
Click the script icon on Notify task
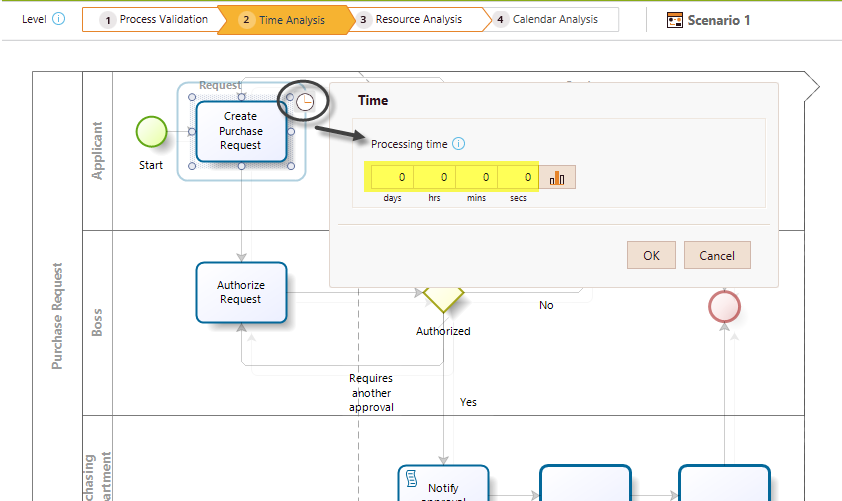tap(411, 478)
